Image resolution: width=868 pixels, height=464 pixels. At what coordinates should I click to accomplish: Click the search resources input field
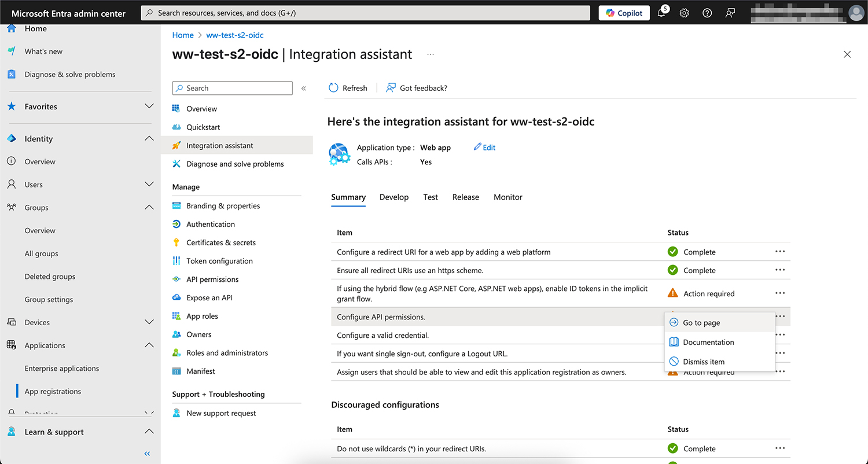point(365,12)
